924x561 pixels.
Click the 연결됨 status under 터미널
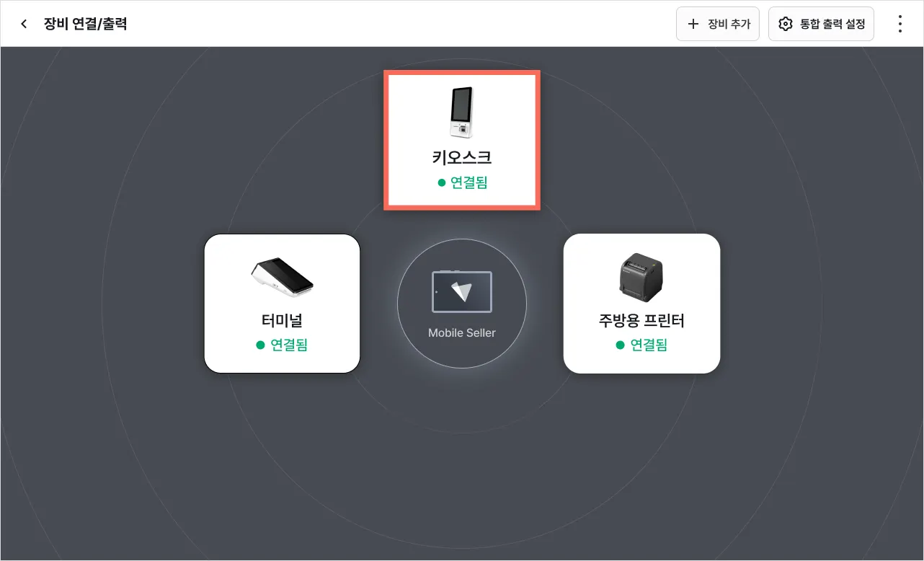coord(282,345)
